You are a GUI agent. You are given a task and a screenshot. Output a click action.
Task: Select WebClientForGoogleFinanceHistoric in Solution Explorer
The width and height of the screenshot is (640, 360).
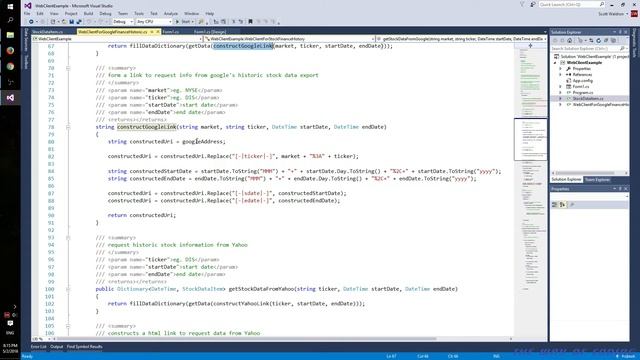click(x=600, y=104)
